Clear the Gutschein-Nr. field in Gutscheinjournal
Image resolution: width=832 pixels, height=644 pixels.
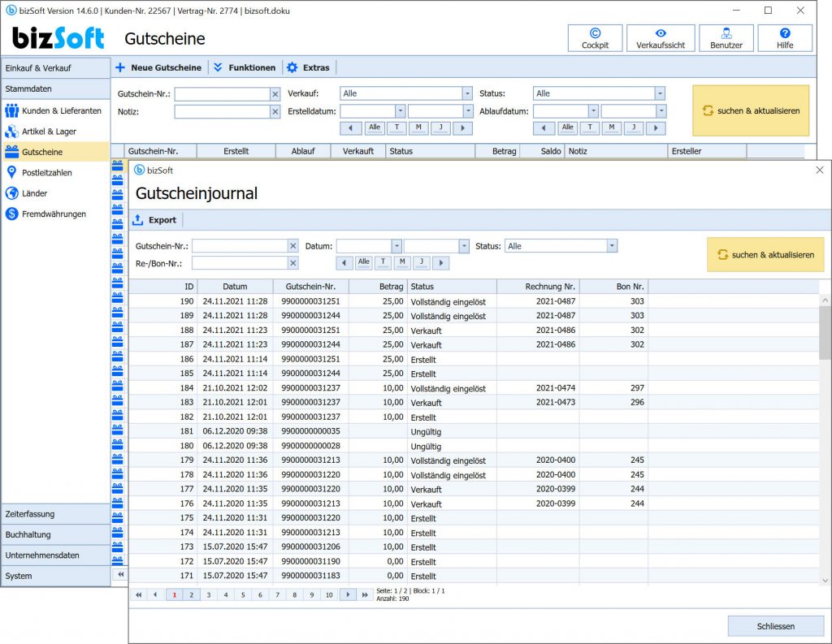click(x=292, y=246)
